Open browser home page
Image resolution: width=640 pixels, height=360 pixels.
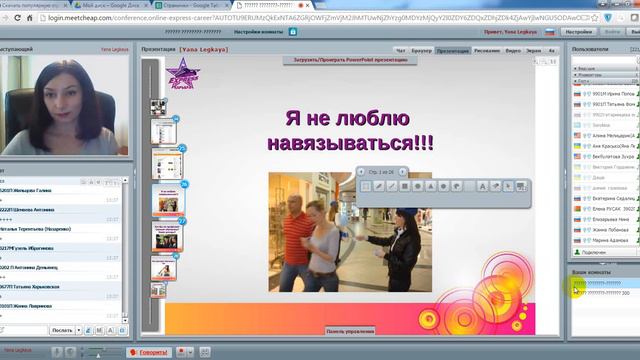pos(29,18)
